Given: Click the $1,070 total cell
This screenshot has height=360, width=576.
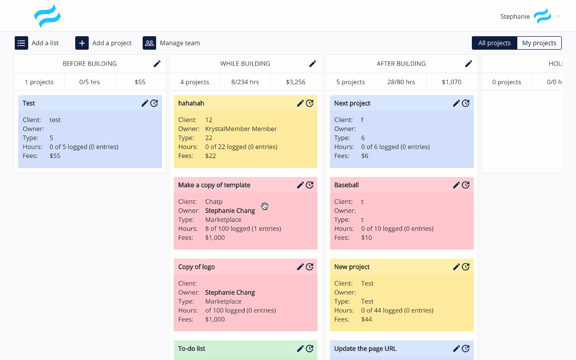Looking at the screenshot, I should [x=452, y=82].
